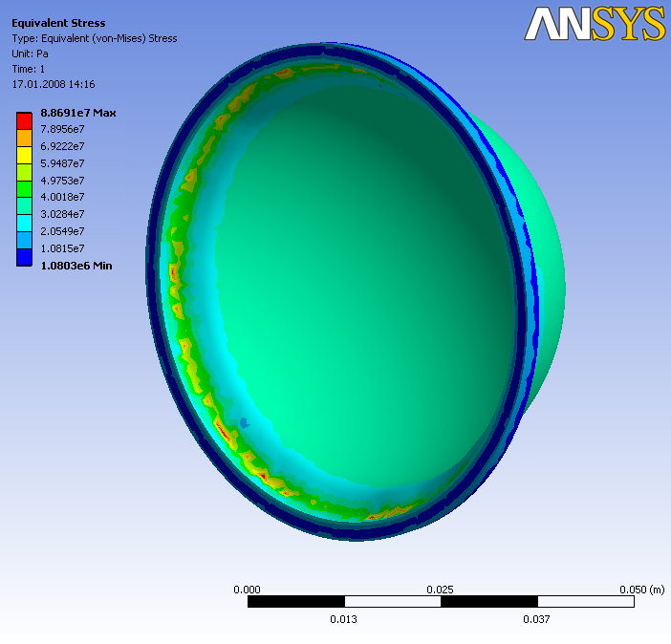Click the '6.9222e7' legend value
The width and height of the screenshot is (671, 644).
pyautogui.click(x=62, y=146)
